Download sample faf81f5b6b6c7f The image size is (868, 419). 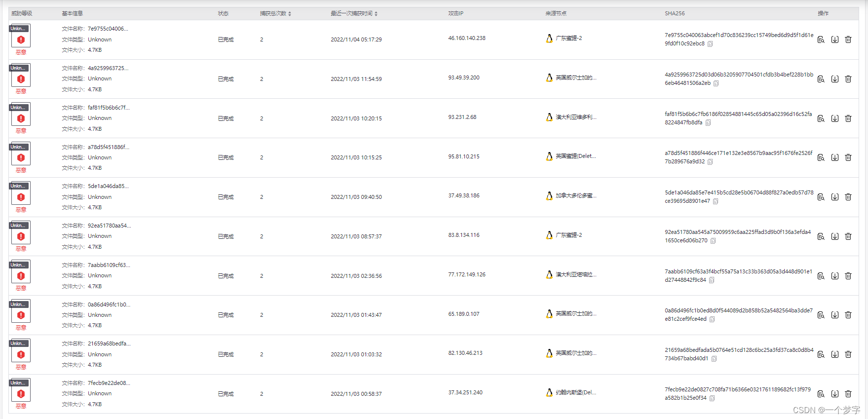click(835, 118)
